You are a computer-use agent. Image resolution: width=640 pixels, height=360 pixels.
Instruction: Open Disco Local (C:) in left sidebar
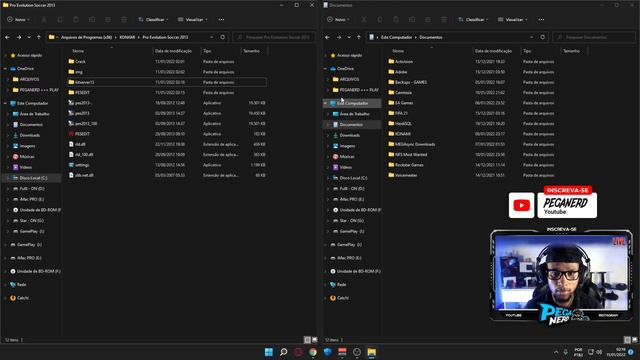(x=33, y=178)
